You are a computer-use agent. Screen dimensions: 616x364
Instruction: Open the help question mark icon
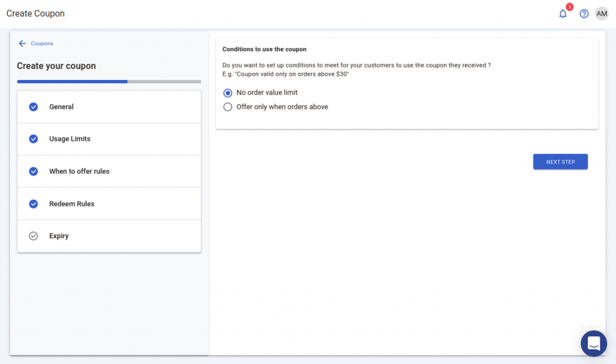(584, 14)
